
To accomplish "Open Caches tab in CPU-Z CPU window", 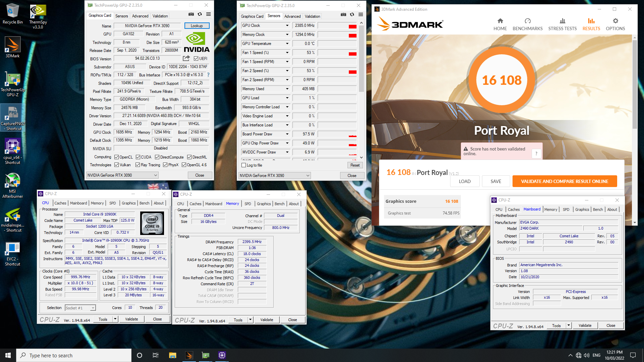I will (x=60, y=203).
